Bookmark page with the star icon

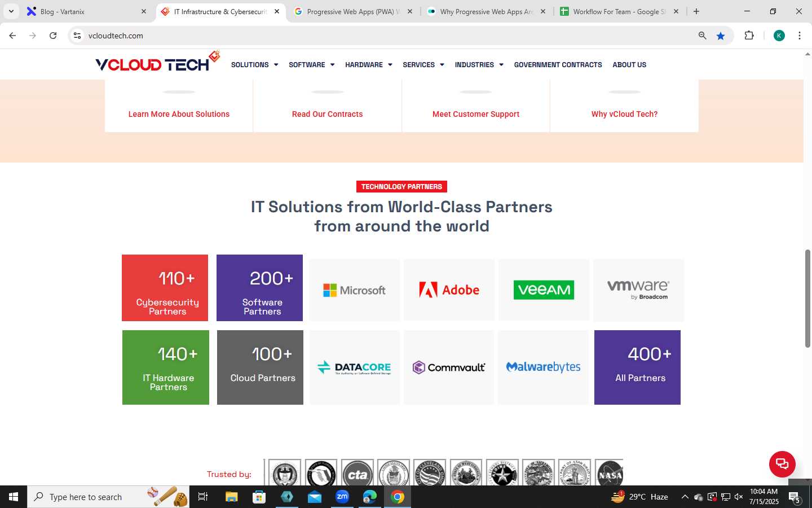pos(721,36)
